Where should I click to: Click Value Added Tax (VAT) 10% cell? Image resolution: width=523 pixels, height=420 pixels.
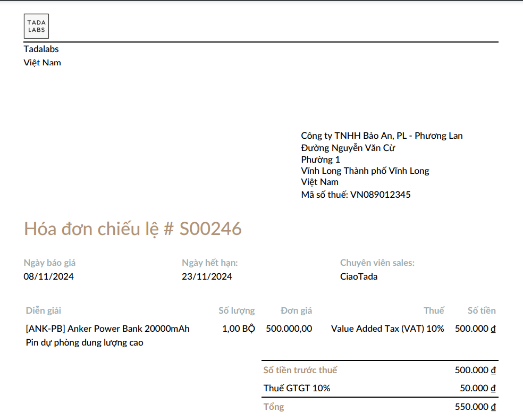point(387,329)
